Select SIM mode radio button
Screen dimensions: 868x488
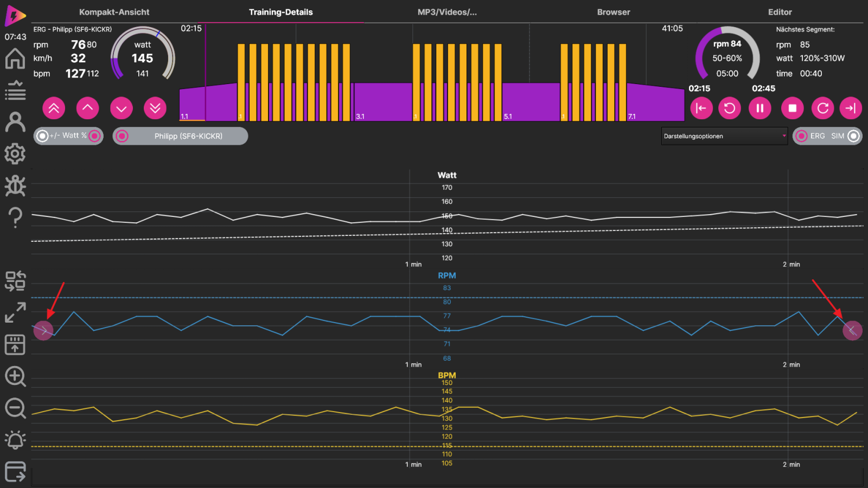pyautogui.click(x=853, y=136)
